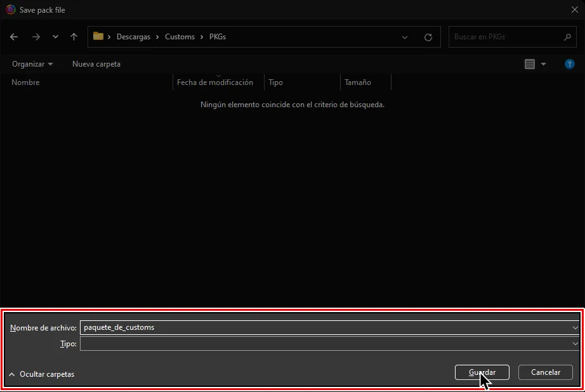Expand the address bar history dropdown

click(405, 37)
